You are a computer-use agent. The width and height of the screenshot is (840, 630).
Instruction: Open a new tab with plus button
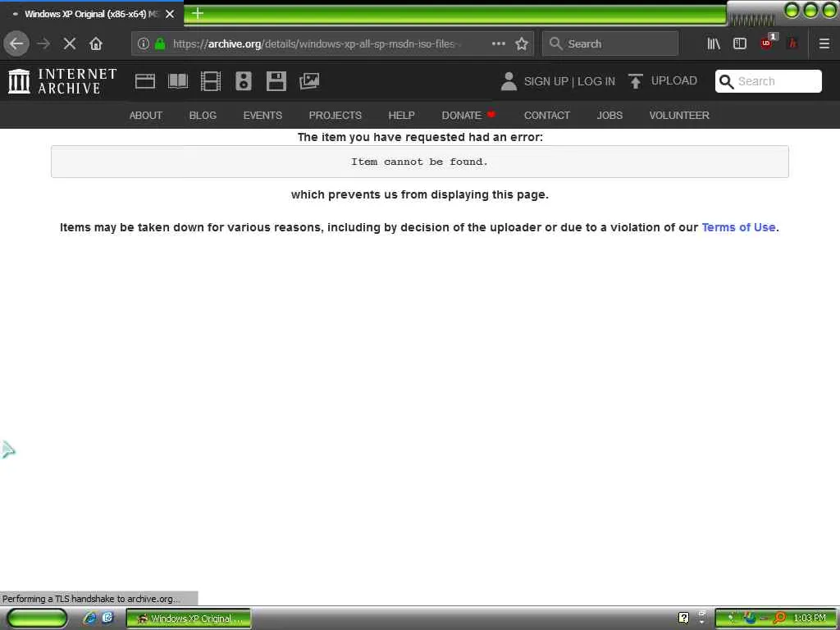198,13
